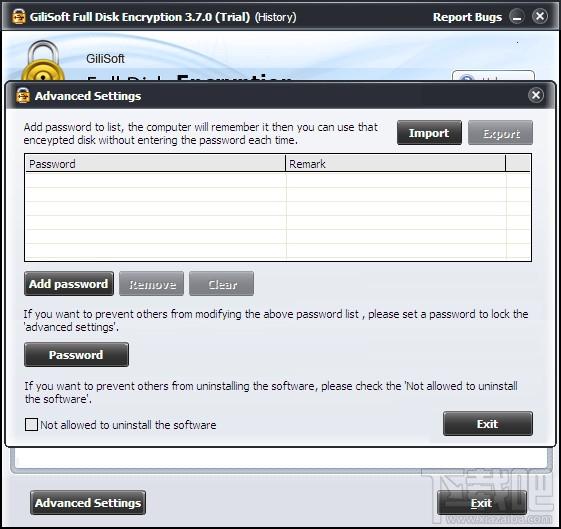Exit the Advanced Settings dialog
Screen dimensions: 561x529
click(488, 424)
